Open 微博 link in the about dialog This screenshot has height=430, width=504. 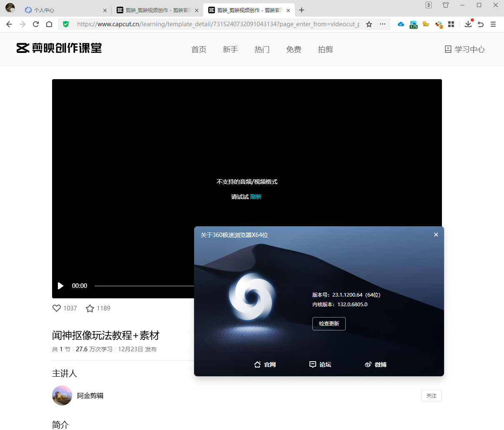(376, 365)
